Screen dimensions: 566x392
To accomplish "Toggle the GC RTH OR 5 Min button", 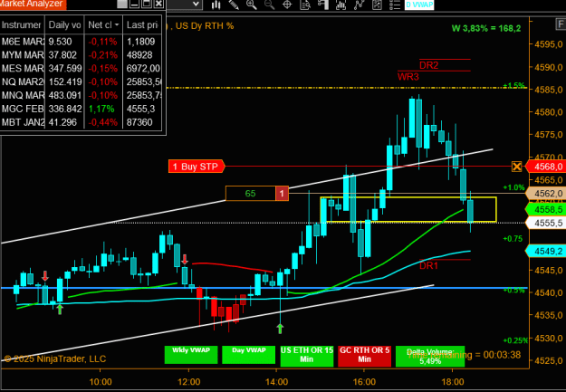I will (x=365, y=357).
